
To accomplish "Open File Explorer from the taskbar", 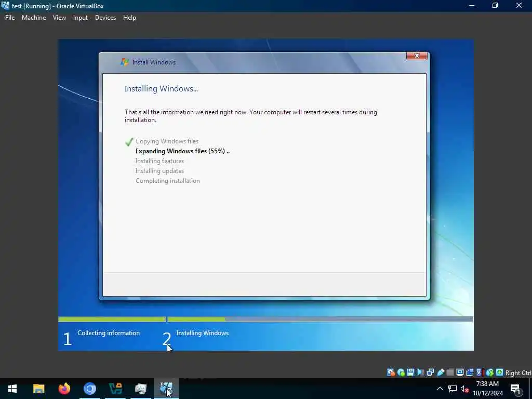I will pos(38,389).
